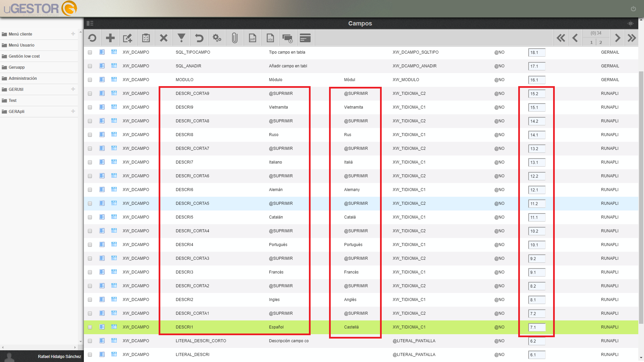
Task: Jump to the last page with double-right arrows
Action: coord(632,38)
